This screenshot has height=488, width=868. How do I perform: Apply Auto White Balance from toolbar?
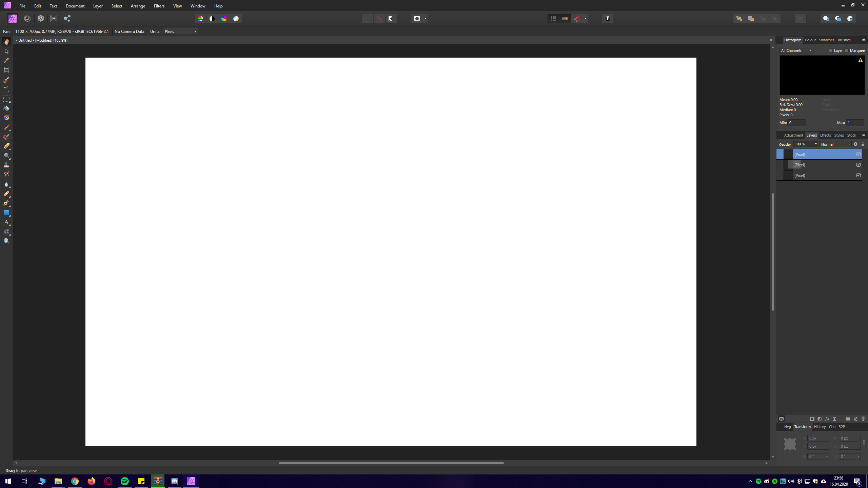[x=236, y=19]
